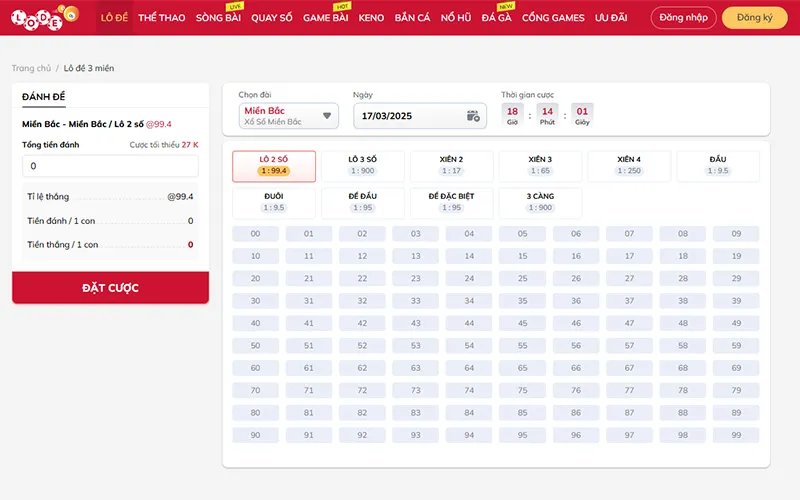Screen dimensions: 800x500
Task: Open the QUAY SỐ menu
Action: (x=271, y=18)
